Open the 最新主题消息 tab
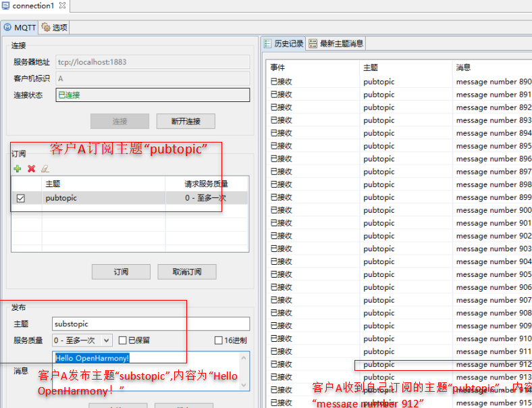Viewport: 532px width, 408px height. (336, 43)
